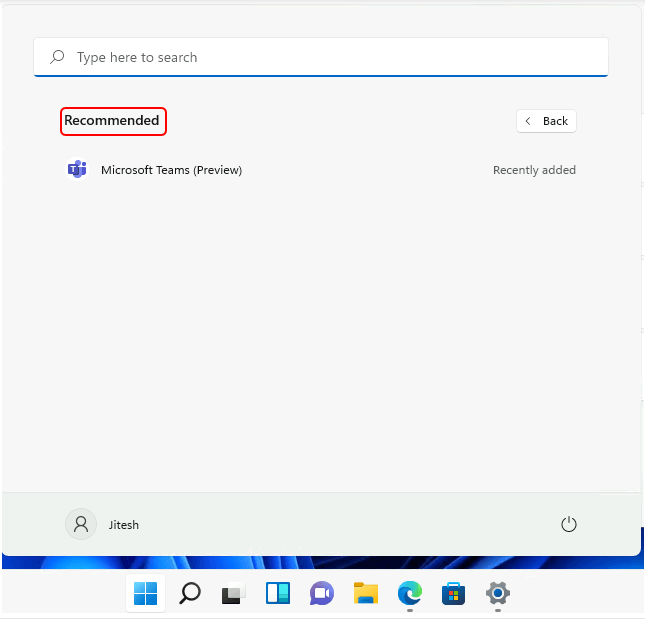Open Microsoft Store from the taskbar
Screen dimensions: 645x619
[453, 593]
